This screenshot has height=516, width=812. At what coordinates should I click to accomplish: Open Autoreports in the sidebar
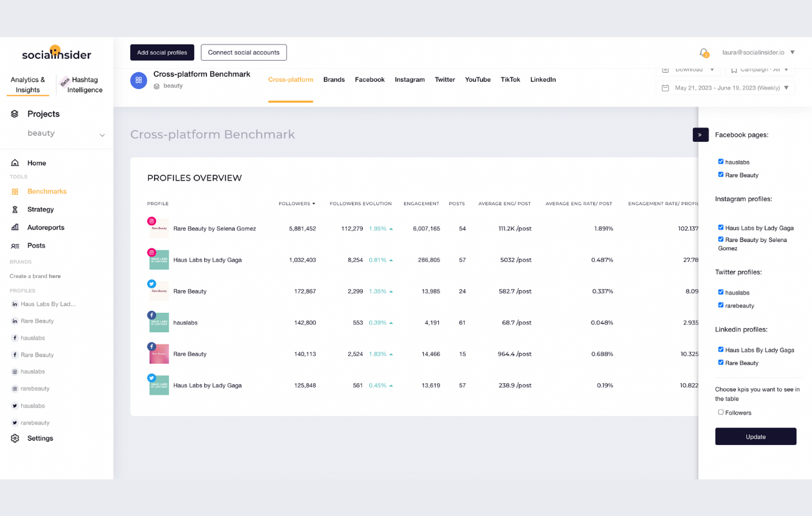click(46, 228)
